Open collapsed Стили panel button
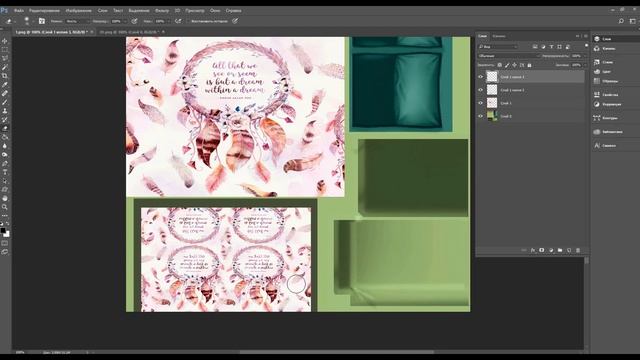 (604, 62)
